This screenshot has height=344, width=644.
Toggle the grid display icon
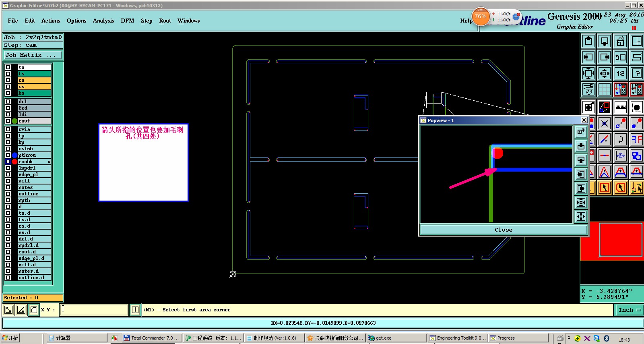(x=605, y=89)
